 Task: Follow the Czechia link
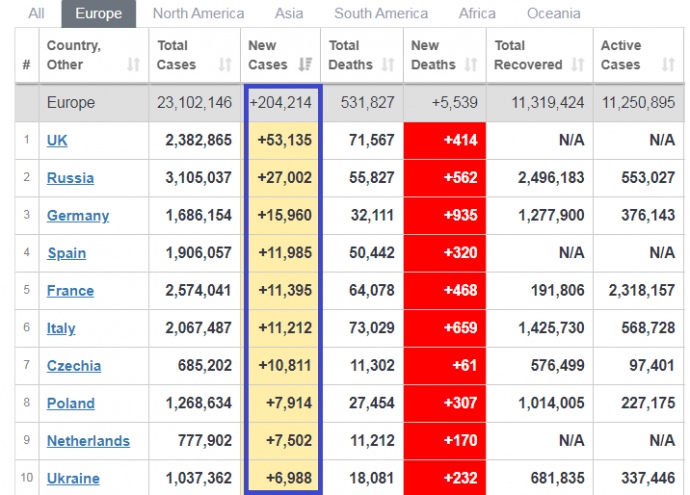coord(73,366)
